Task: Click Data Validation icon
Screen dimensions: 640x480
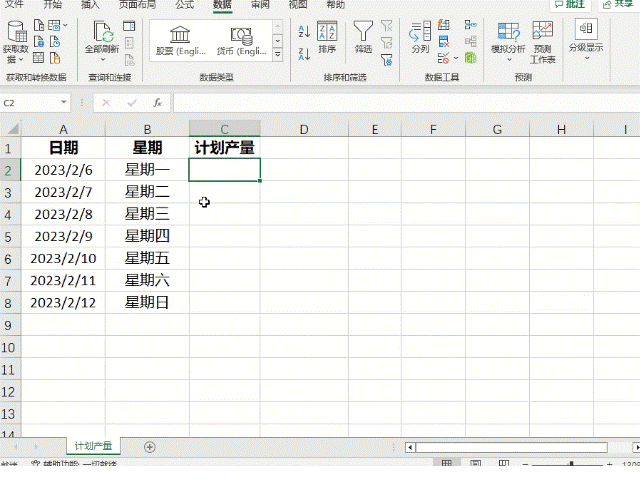Action: [x=443, y=58]
